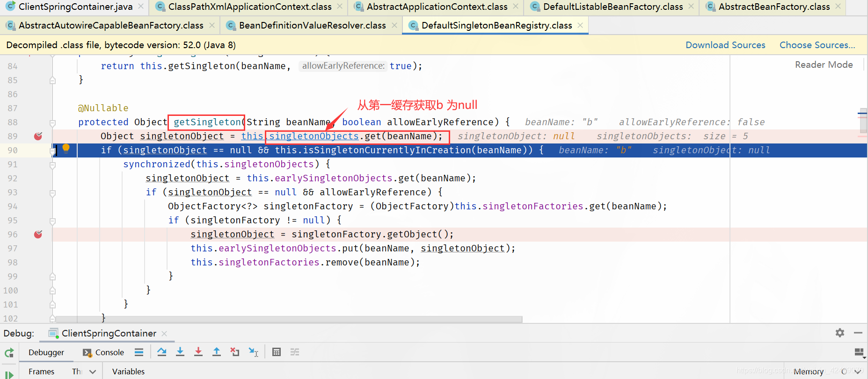Screen dimensions: 868x379
Task: Click the horizontal scrollbar in the editor
Action: point(288,319)
